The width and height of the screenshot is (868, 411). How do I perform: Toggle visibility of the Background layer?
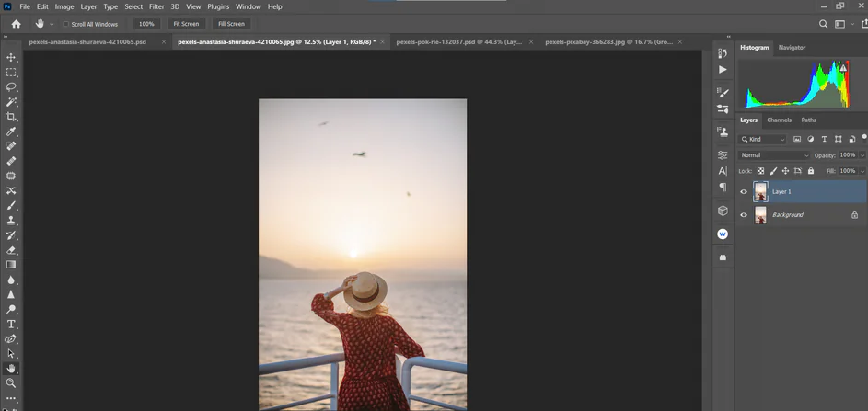(x=744, y=215)
